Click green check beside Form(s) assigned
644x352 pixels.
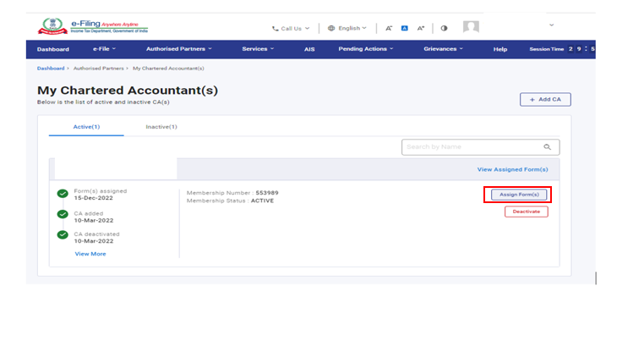point(63,194)
